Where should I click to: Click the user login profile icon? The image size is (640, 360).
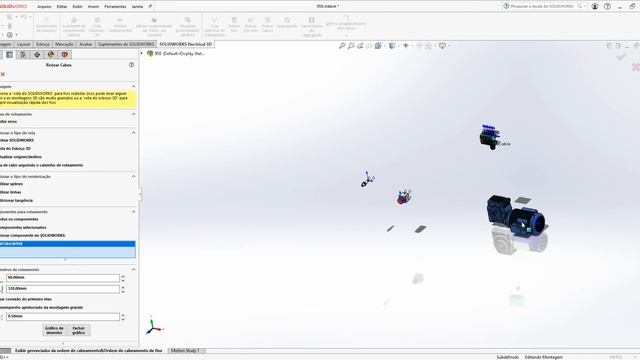(x=595, y=6)
